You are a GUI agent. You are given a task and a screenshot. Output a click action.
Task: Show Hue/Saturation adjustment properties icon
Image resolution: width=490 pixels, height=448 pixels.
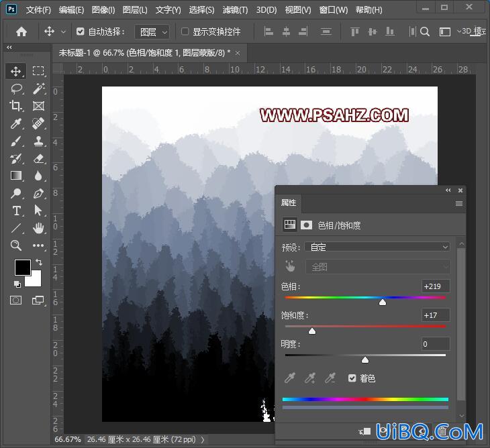tap(290, 225)
